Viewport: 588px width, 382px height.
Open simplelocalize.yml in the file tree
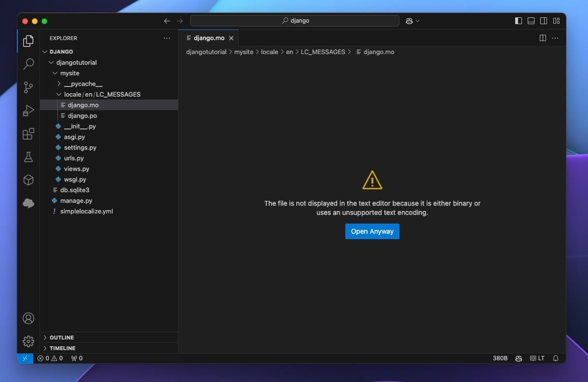[109, 211]
